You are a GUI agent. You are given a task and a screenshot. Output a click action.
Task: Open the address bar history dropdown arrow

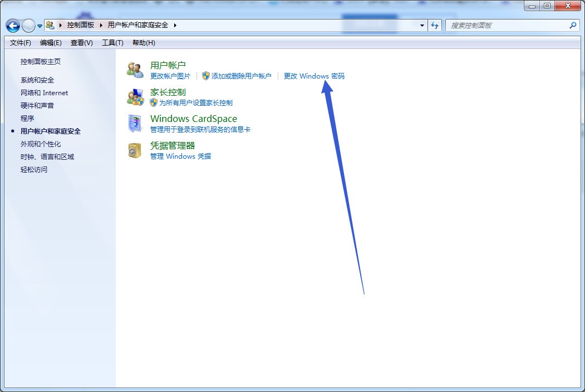(x=422, y=26)
